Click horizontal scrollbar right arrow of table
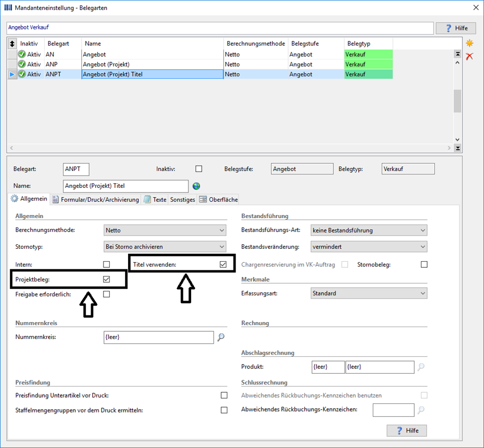The height and width of the screenshot is (448, 484). [449, 148]
